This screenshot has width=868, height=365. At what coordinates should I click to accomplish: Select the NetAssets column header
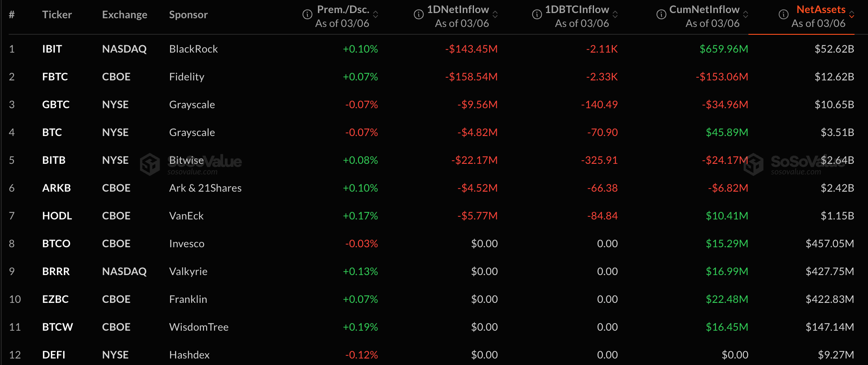[x=821, y=10]
